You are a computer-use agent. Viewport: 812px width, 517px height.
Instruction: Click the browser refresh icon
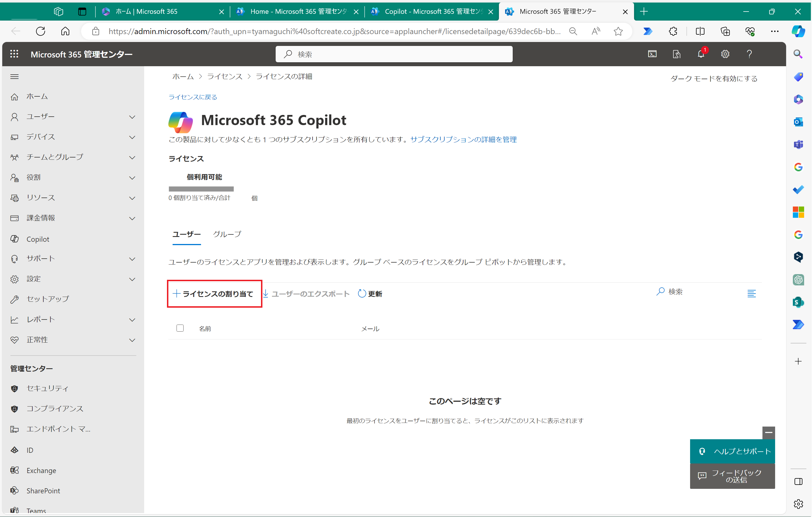(x=41, y=31)
